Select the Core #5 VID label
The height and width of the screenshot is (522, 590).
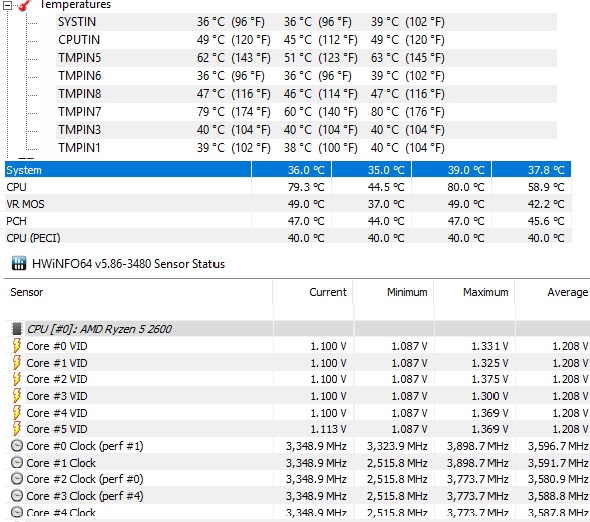(57, 429)
